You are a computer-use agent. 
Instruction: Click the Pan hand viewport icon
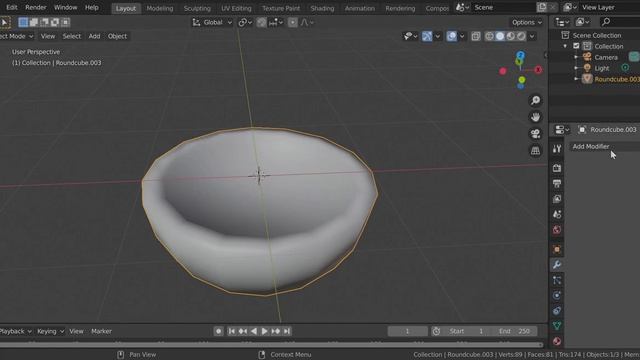[536, 117]
